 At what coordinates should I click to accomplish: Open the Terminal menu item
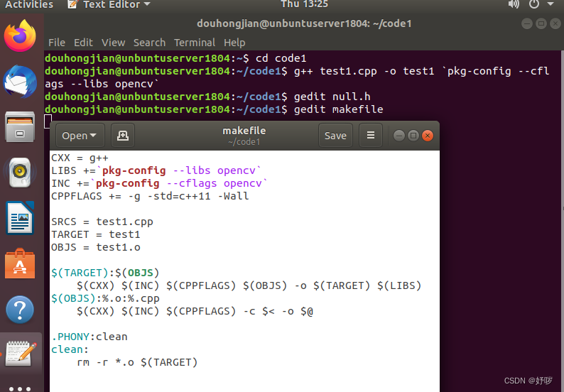tap(195, 43)
